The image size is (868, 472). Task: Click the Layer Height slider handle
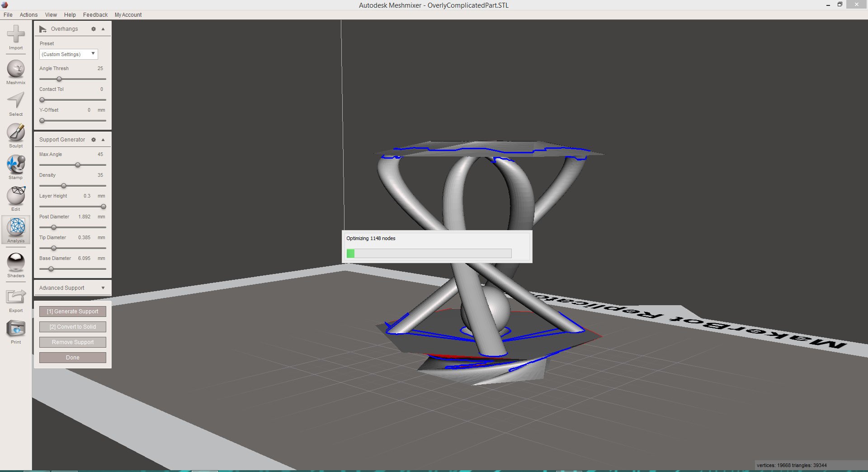pyautogui.click(x=104, y=207)
